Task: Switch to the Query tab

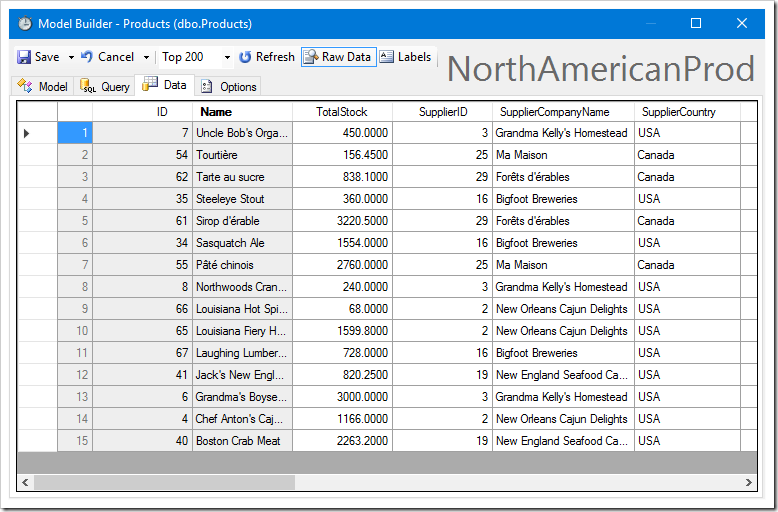Action: 105,86
